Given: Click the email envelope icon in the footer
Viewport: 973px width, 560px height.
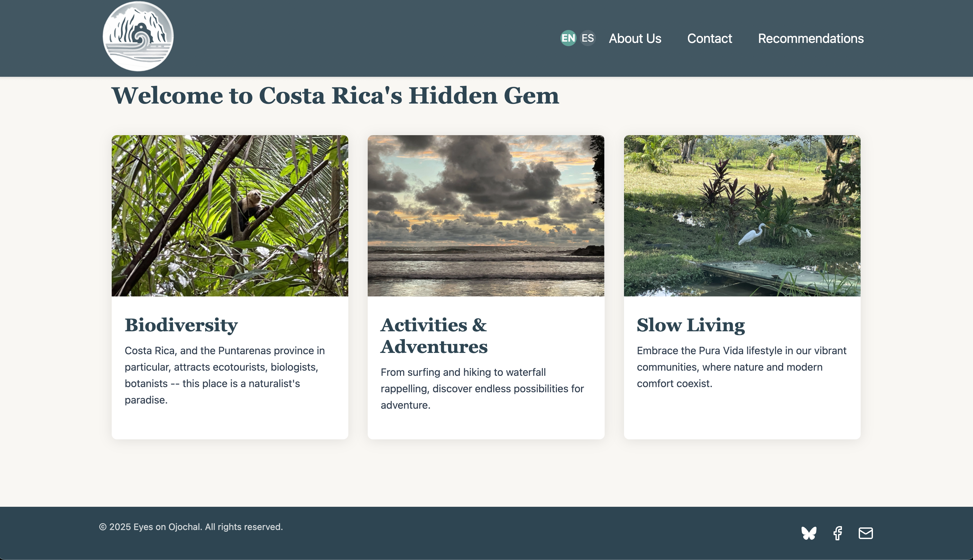Looking at the screenshot, I should point(865,533).
